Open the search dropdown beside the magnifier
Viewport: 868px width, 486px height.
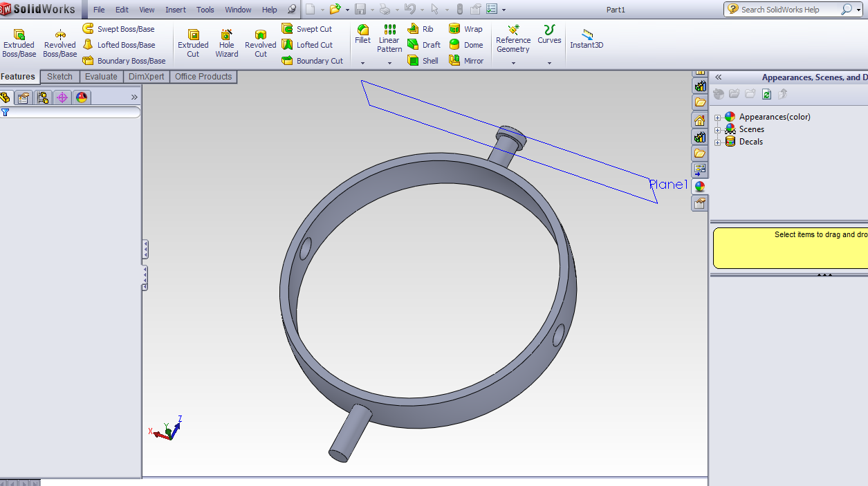pos(857,10)
